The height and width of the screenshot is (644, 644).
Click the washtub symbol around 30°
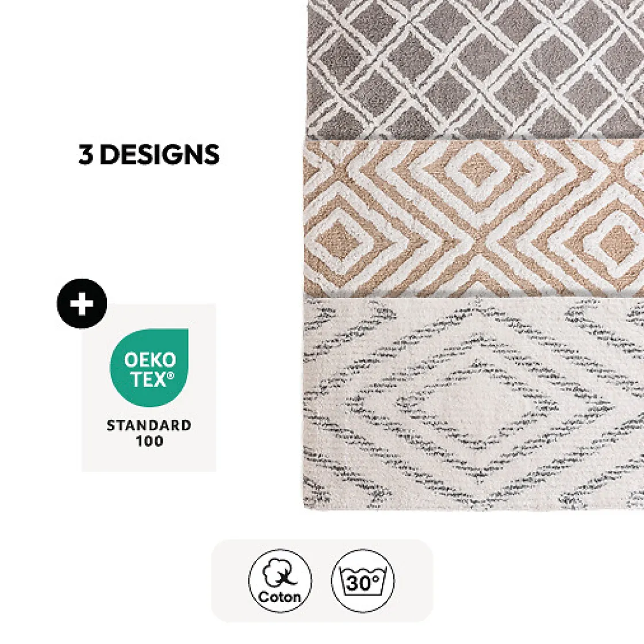point(363,581)
